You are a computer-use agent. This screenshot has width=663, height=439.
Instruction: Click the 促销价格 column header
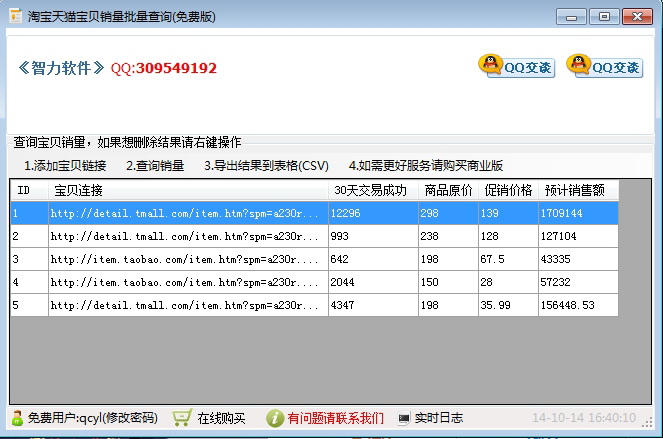click(508, 190)
